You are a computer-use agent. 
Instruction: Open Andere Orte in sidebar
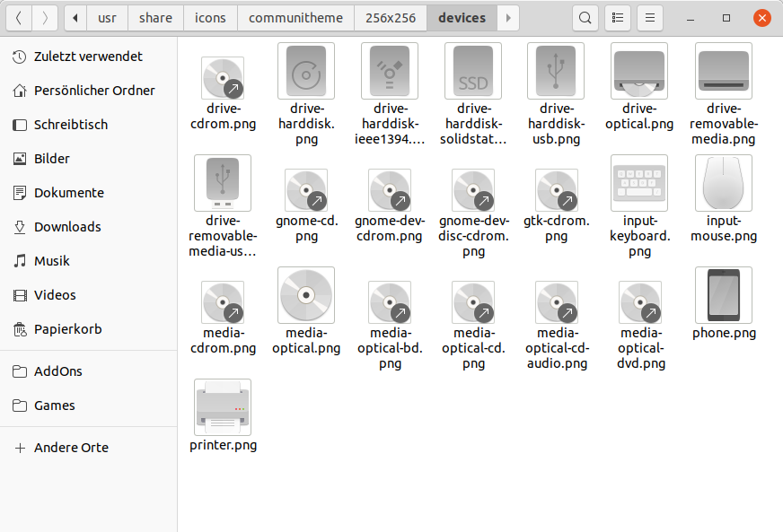tap(88, 448)
